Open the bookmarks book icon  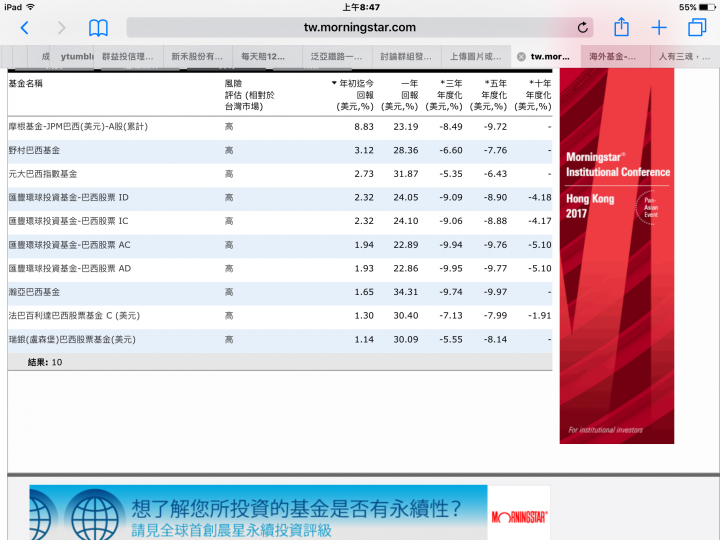(98, 28)
